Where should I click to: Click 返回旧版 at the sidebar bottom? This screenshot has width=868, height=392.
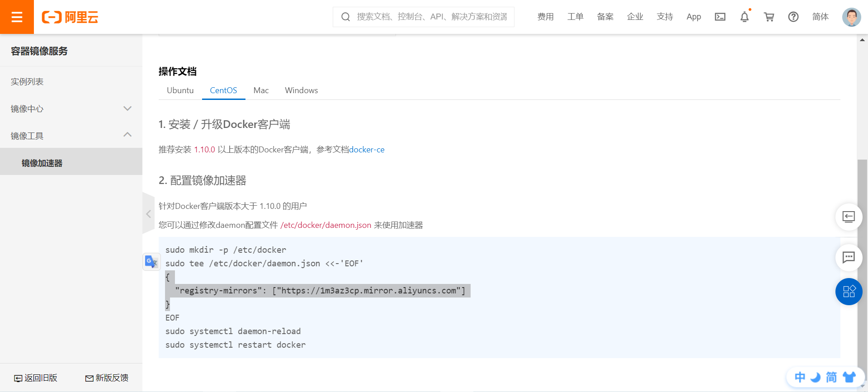[x=41, y=378]
